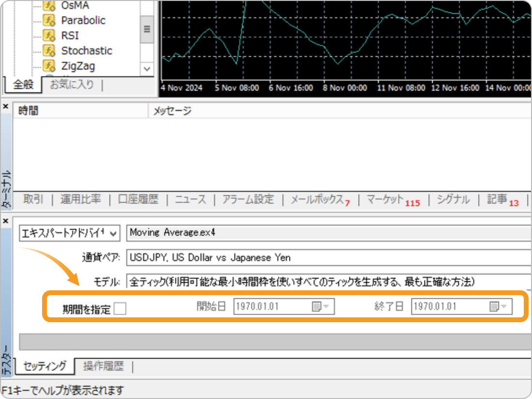Click the Parabolic tree item label

[x=83, y=20]
